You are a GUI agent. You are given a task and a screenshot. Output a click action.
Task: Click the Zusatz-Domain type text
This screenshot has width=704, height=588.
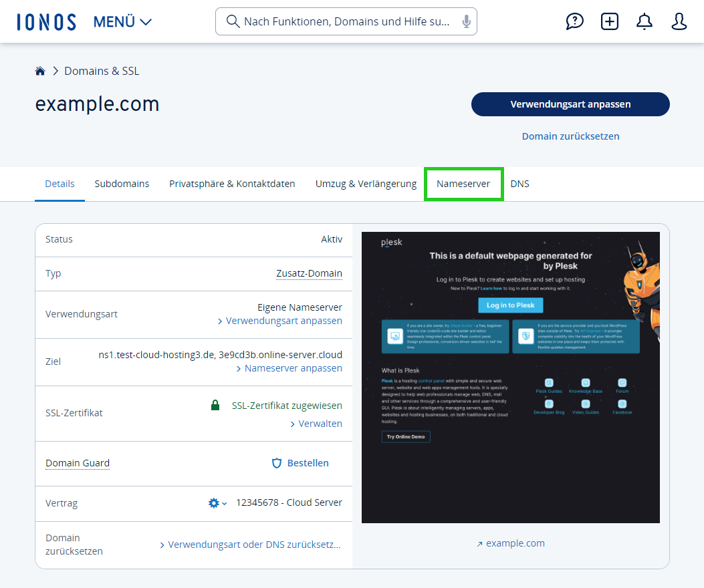point(309,273)
